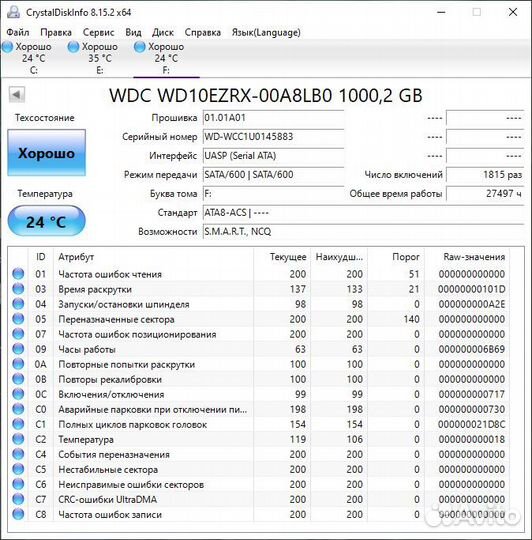Click attribute 'CRC-ошибки UltraDMA'
532x540 pixels.
click(x=108, y=499)
